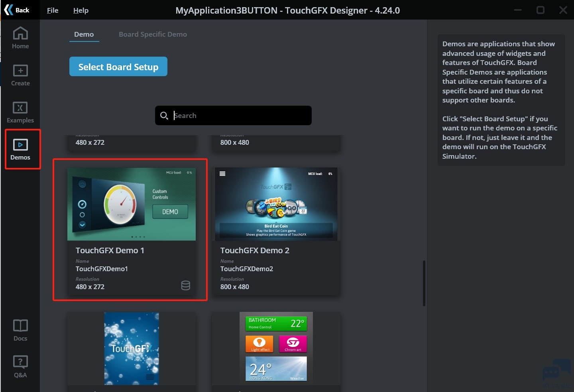Click the "TouchGFX Demo 1" card title

click(110, 250)
